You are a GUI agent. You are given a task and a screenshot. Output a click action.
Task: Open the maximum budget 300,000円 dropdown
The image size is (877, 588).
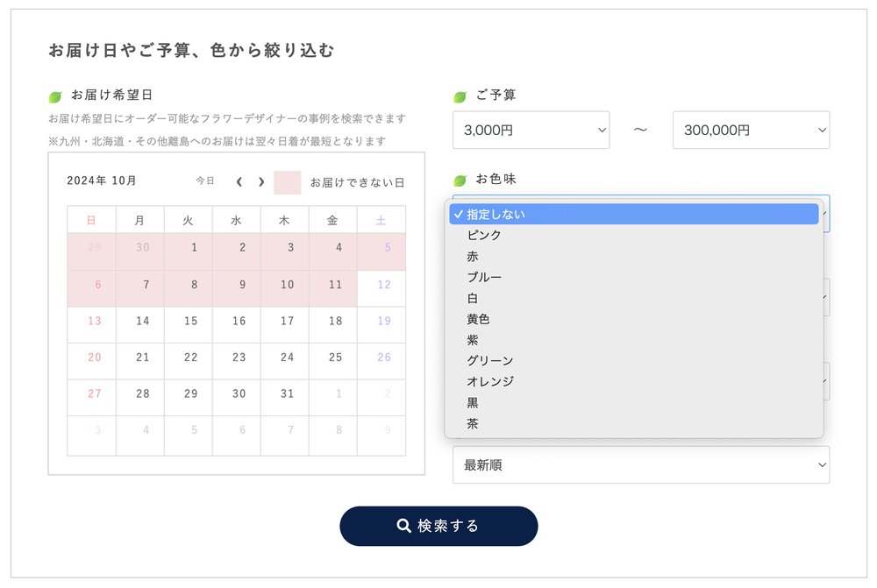point(751,130)
